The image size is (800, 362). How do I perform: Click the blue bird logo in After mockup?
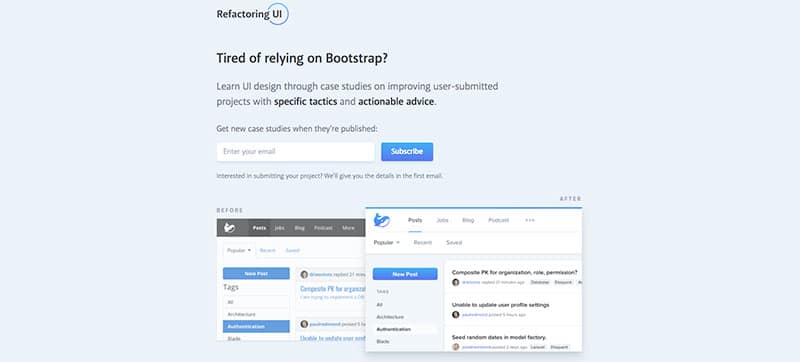(381, 220)
